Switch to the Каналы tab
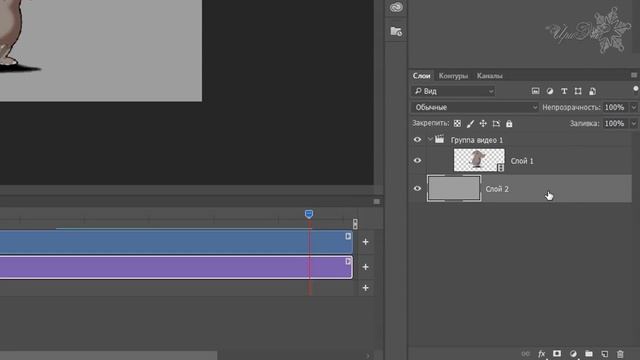 489,76
